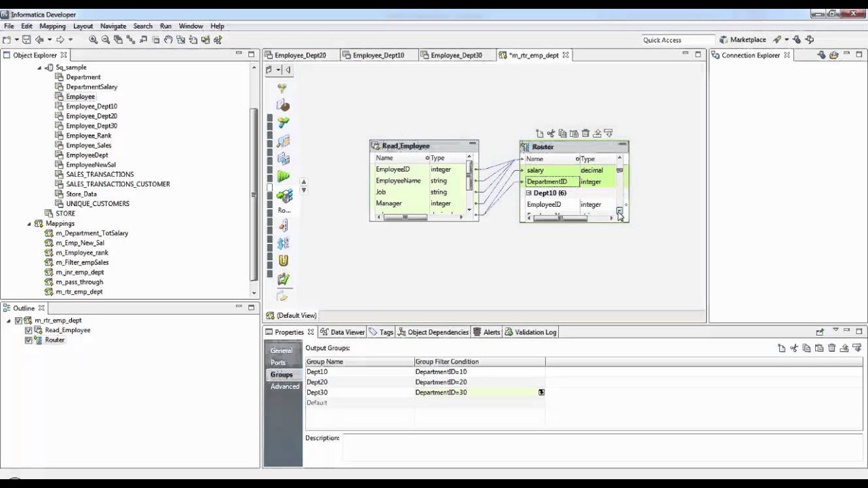The height and width of the screenshot is (488, 868).
Task: Open the forward navigation history dropdown arrow
Action: pos(70,40)
